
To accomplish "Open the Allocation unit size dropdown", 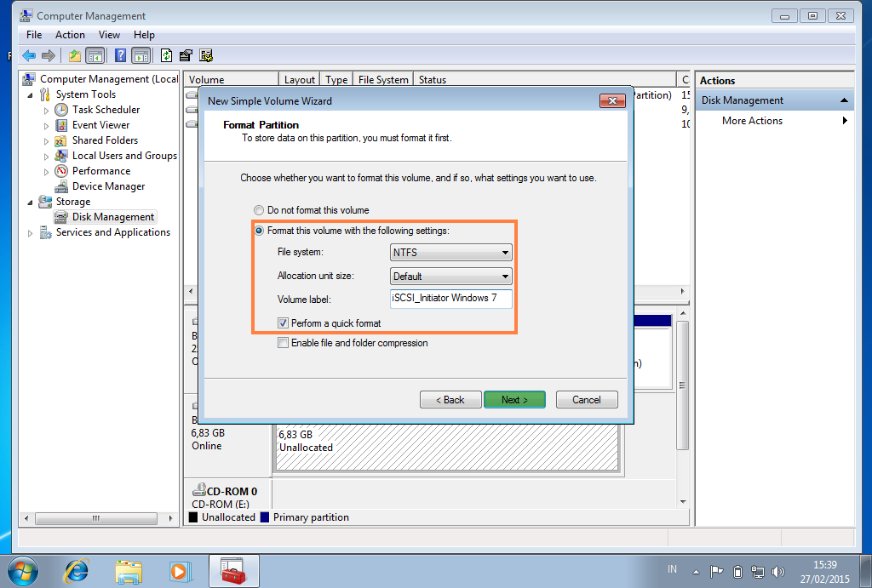I will click(451, 277).
